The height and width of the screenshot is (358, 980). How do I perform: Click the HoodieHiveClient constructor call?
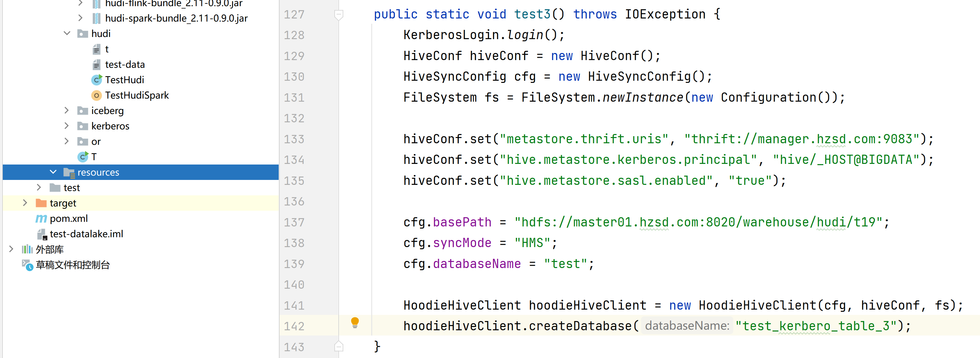point(757,305)
